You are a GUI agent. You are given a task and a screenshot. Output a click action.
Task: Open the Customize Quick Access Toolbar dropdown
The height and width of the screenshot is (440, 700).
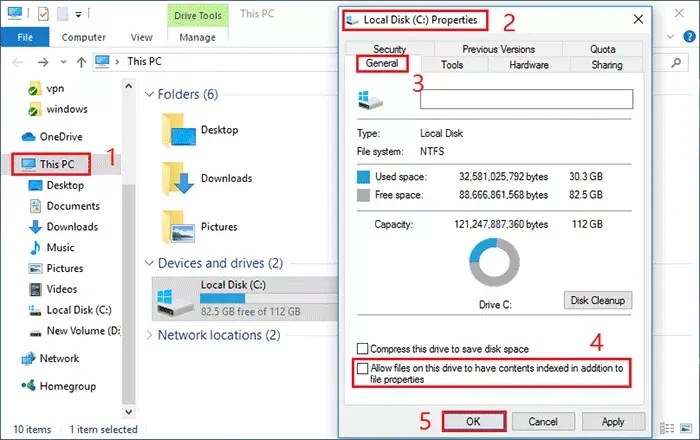tap(78, 15)
